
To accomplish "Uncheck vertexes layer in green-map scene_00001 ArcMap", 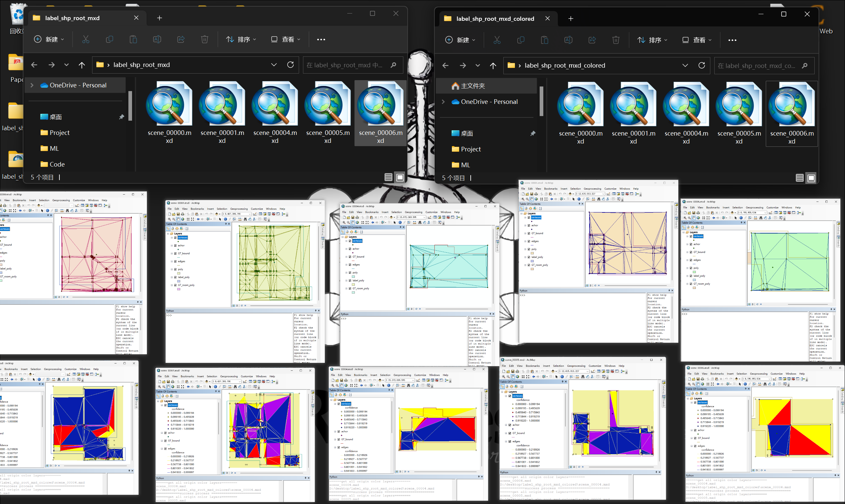I will coord(175,237).
